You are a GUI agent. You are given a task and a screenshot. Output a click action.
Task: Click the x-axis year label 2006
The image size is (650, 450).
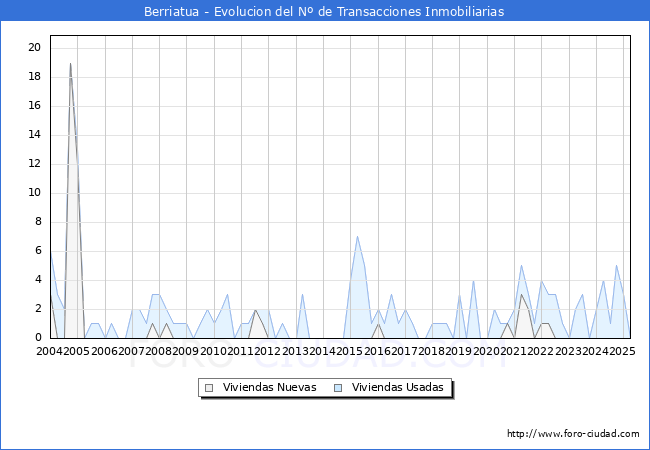tap(104, 351)
